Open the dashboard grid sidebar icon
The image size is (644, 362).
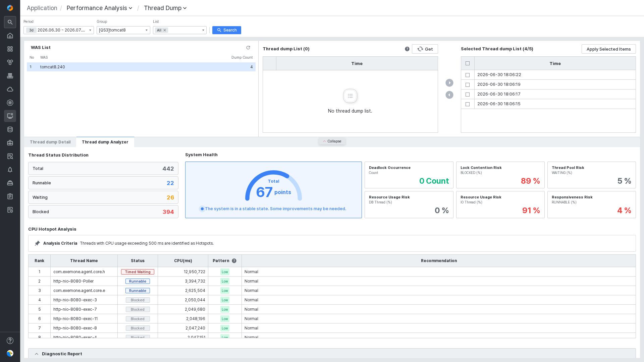[10, 49]
